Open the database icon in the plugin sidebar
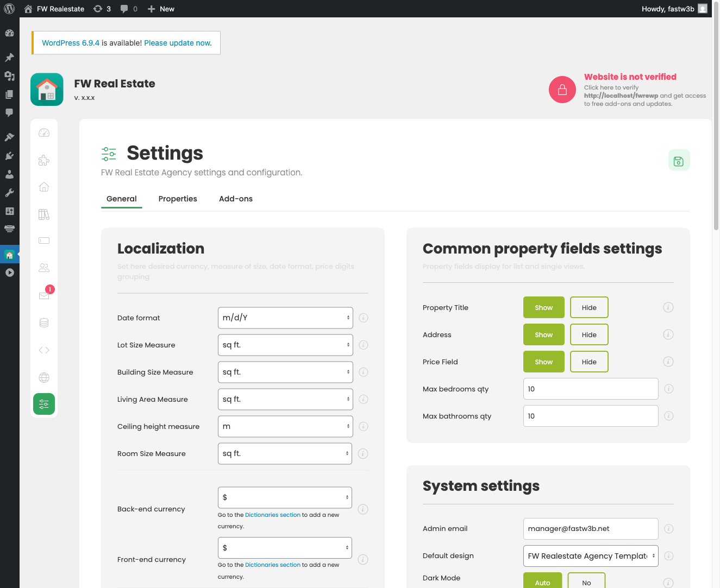Image resolution: width=720 pixels, height=588 pixels. (44, 322)
